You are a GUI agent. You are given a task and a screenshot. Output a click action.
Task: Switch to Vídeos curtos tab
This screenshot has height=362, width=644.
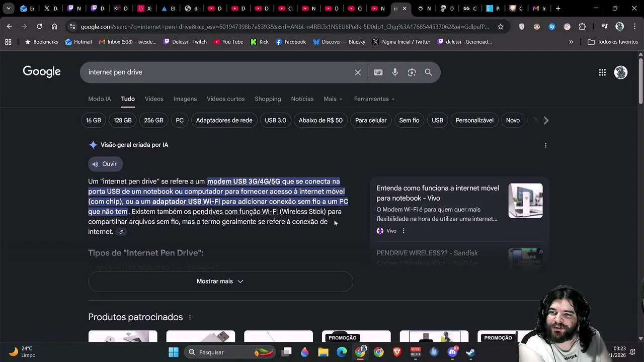226,99
